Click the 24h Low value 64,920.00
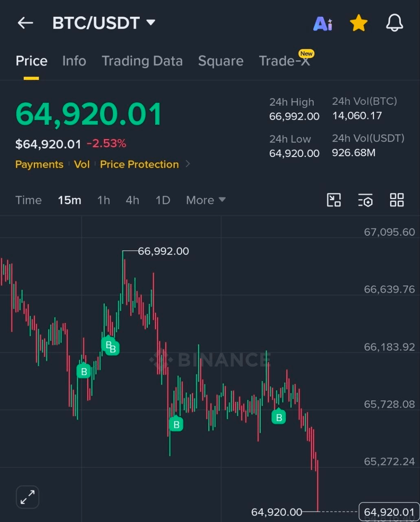This screenshot has width=420, height=522. [294, 153]
